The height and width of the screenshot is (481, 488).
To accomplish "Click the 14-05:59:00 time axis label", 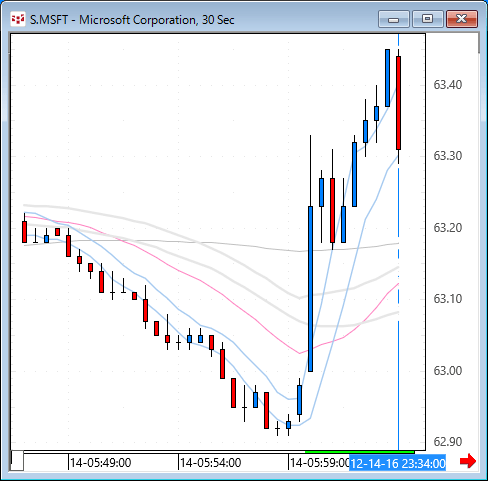I will (x=319, y=463).
